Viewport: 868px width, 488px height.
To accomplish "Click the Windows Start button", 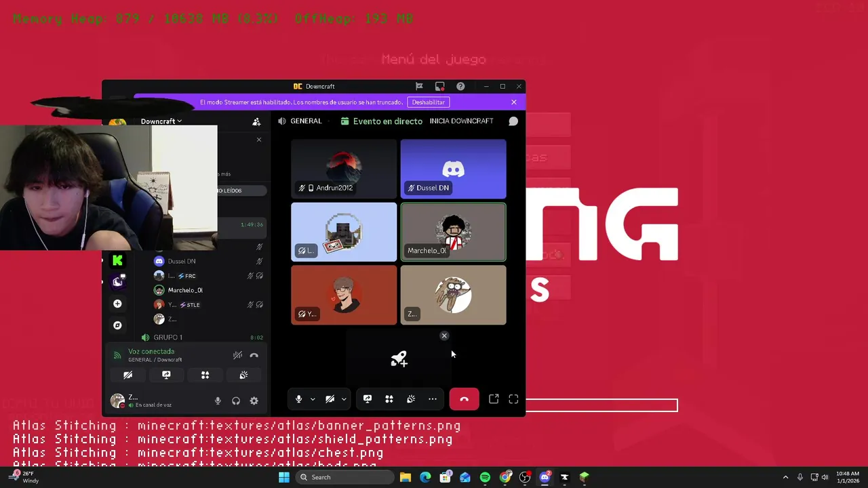I will point(284,477).
